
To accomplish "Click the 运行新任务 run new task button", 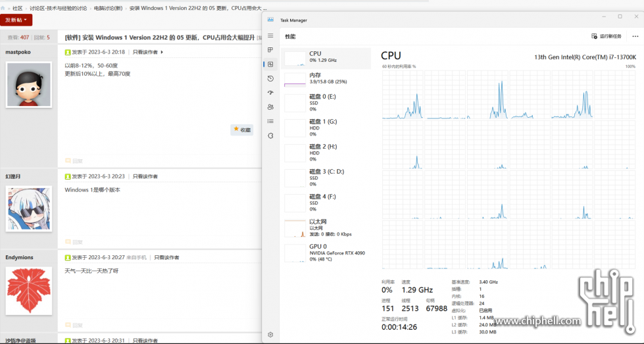I will pos(607,36).
